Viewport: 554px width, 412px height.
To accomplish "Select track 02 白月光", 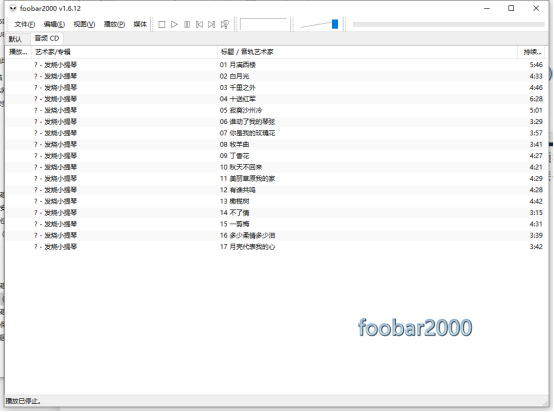I will pos(275,76).
